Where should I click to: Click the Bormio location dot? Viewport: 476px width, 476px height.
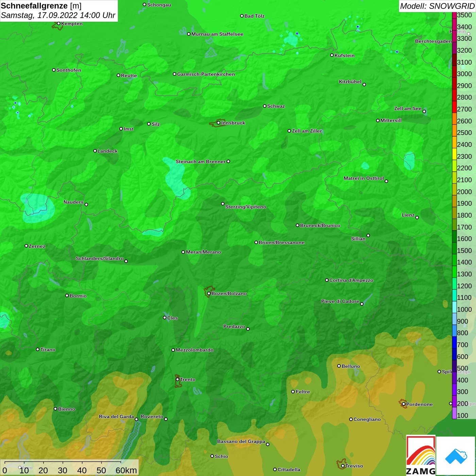pos(67,295)
